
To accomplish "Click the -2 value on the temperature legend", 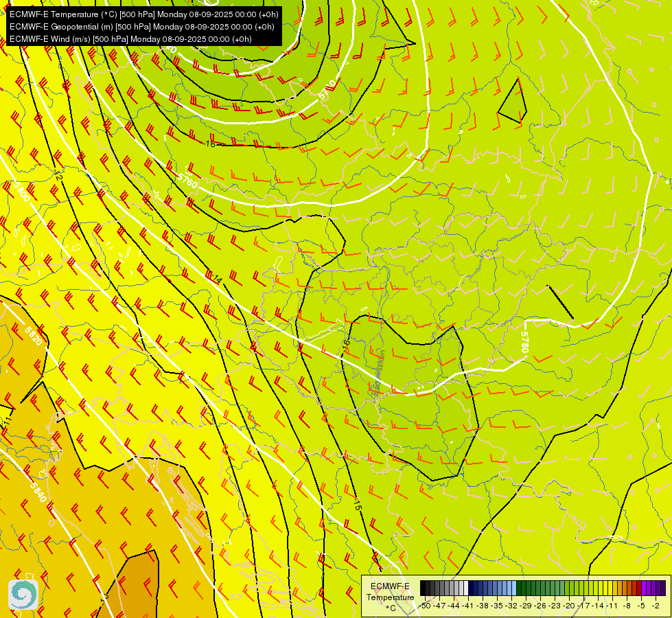I will coord(656,606).
